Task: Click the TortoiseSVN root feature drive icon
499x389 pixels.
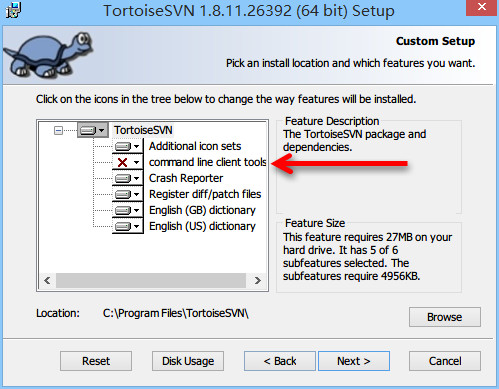Action: tap(88, 130)
